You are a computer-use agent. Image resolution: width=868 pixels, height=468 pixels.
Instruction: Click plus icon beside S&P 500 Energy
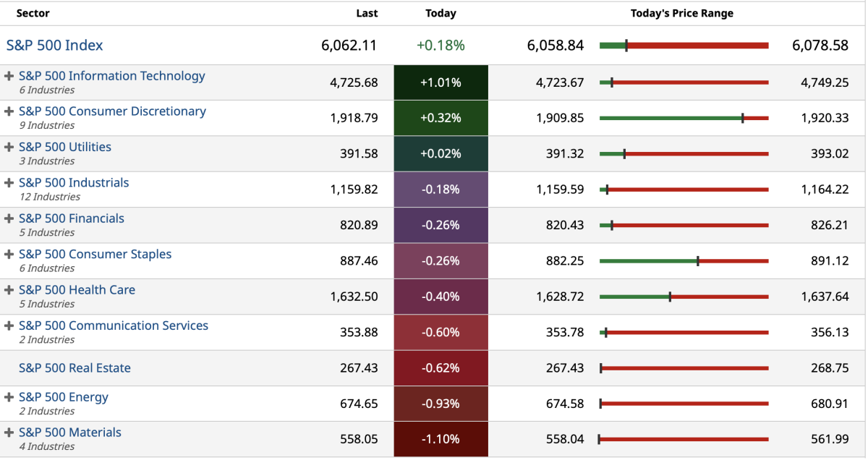pos(9,397)
